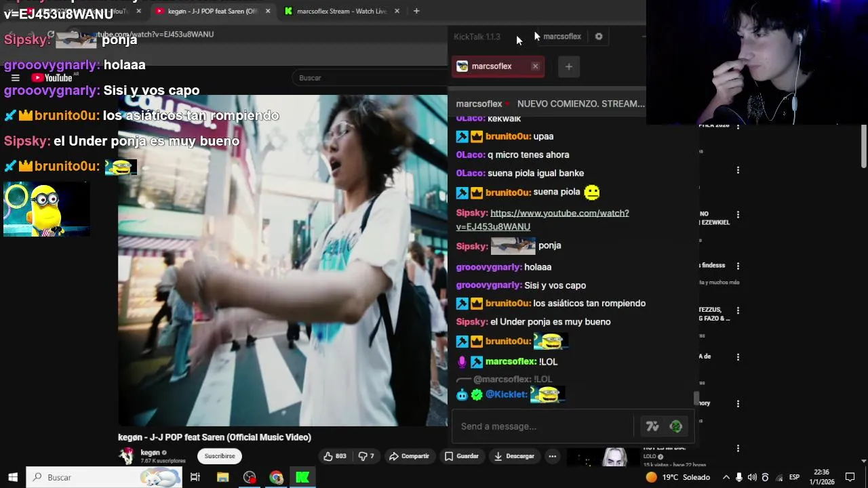Close the marcsoflex Stream browser tab
868x488 pixels.
pyautogui.click(x=397, y=12)
